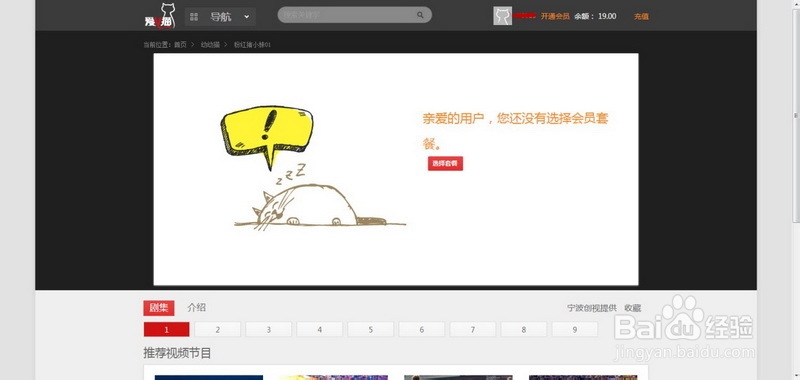Switch to the 剧集 tab
This screenshot has width=800, height=380.
click(159, 308)
